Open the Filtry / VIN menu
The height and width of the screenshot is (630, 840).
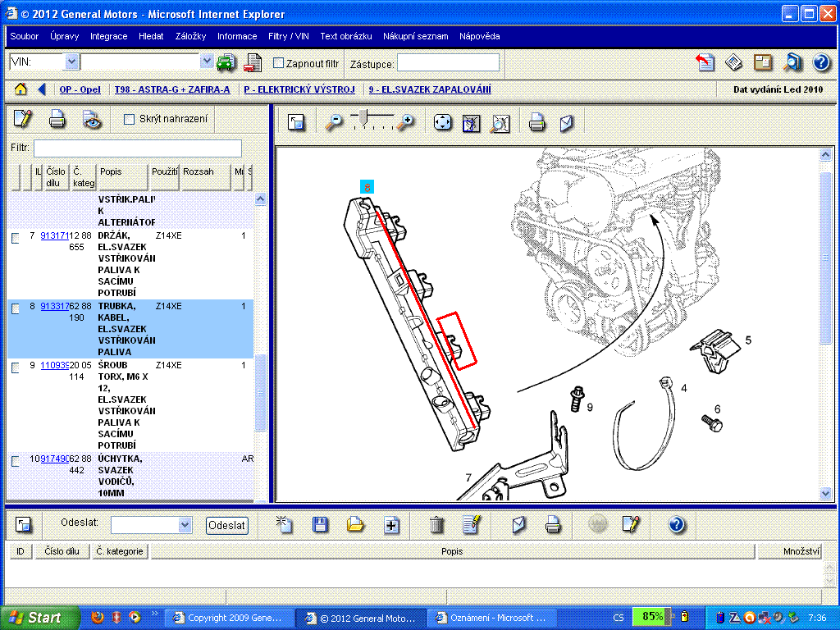[x=288, y=36]
